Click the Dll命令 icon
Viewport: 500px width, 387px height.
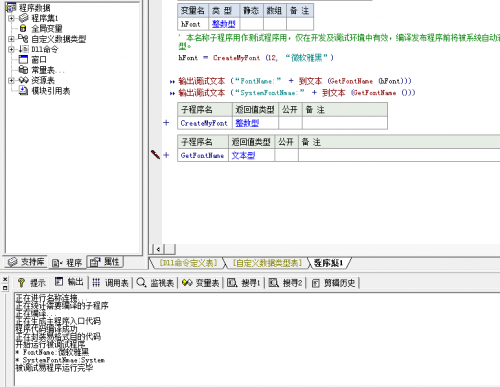click(23, 49)
